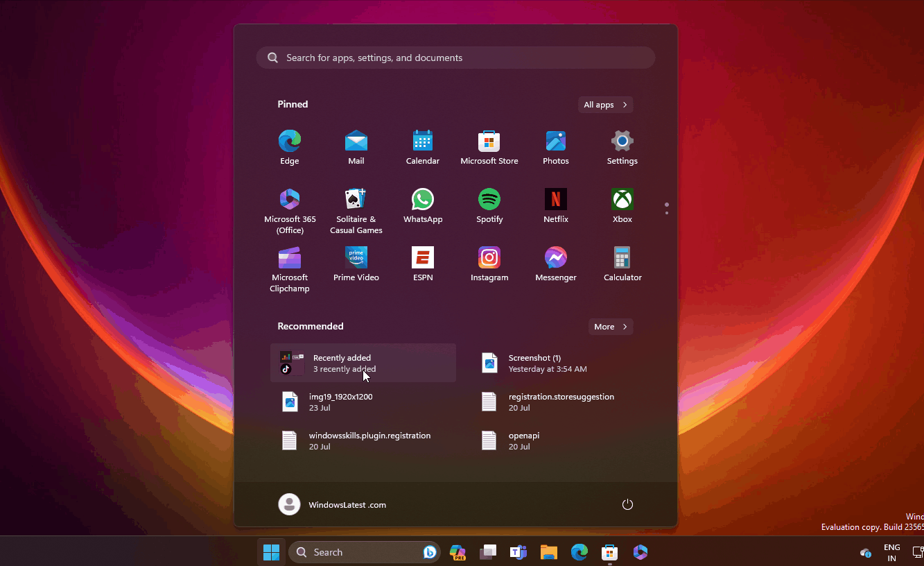Launch the Messenger app

(x=556, y=264)
